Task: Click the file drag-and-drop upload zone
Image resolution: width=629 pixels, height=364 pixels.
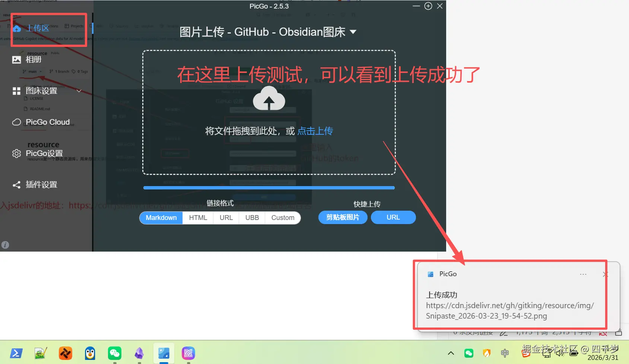Action: tap(269, 112)
